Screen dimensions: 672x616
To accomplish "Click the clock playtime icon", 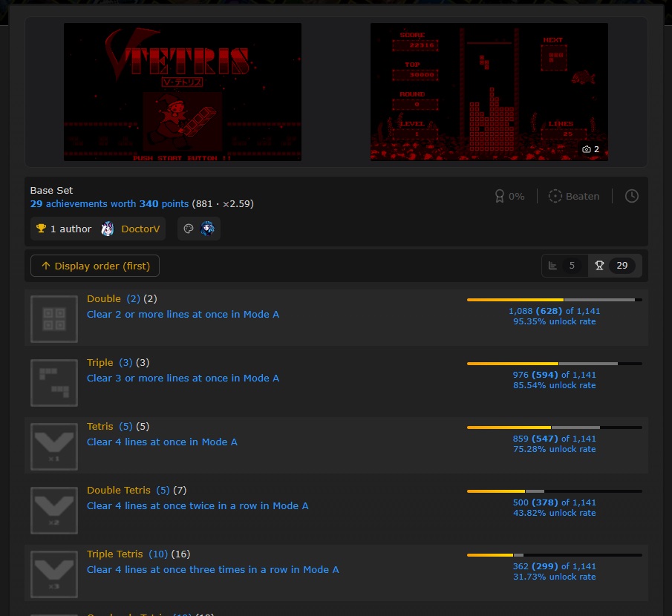I will (x=631, y=196).
